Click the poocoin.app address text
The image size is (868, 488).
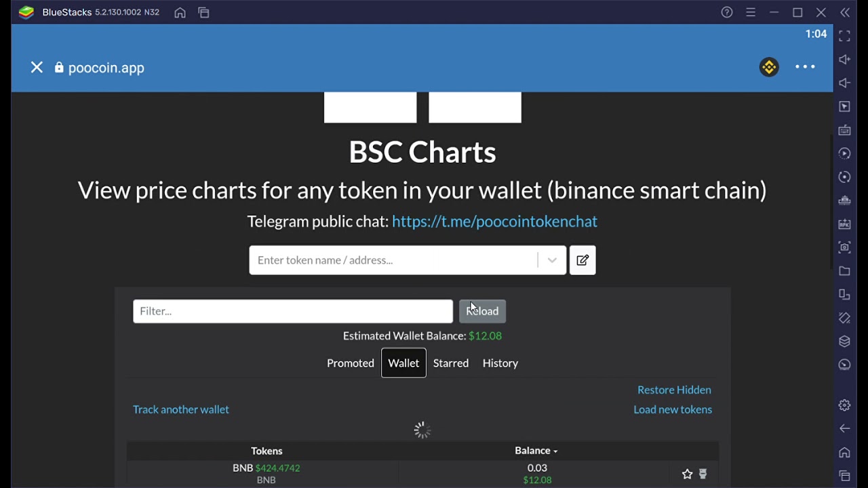106,68
